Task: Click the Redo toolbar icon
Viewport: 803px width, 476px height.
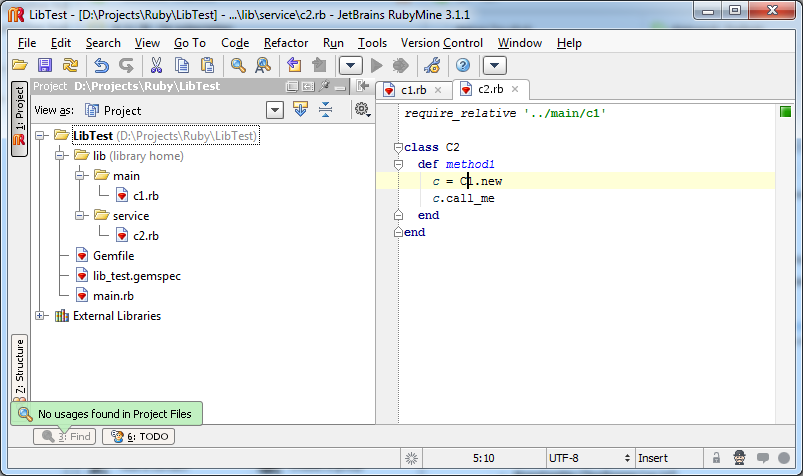Action: [126, 65]
